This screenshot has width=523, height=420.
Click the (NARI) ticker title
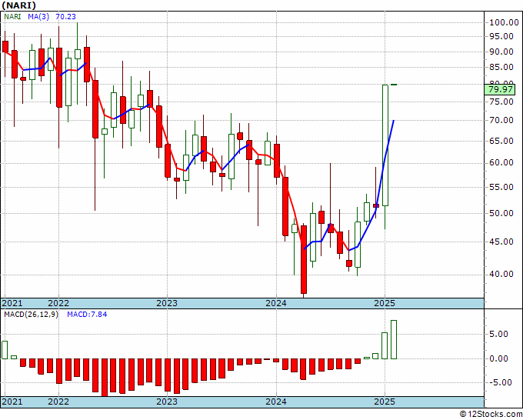18,5
